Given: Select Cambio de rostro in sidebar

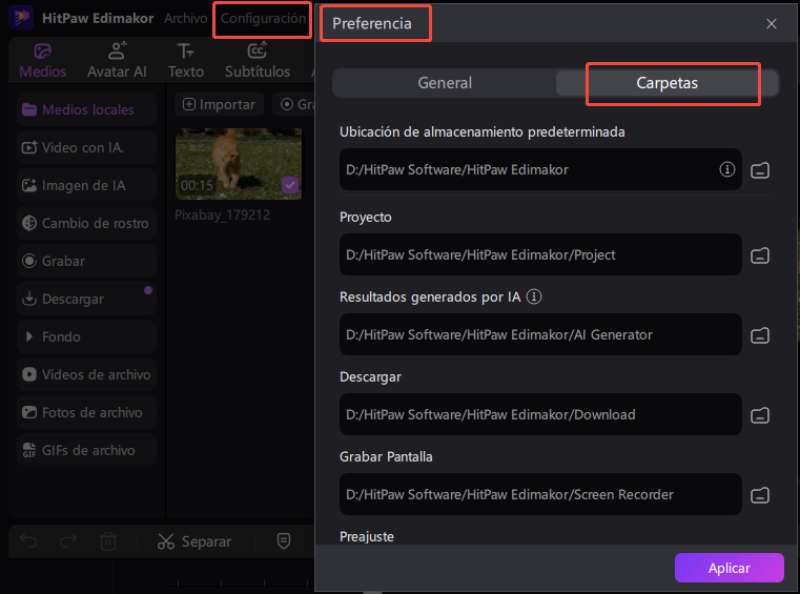Looking at the screenshot, I should [x=86, y=223].
